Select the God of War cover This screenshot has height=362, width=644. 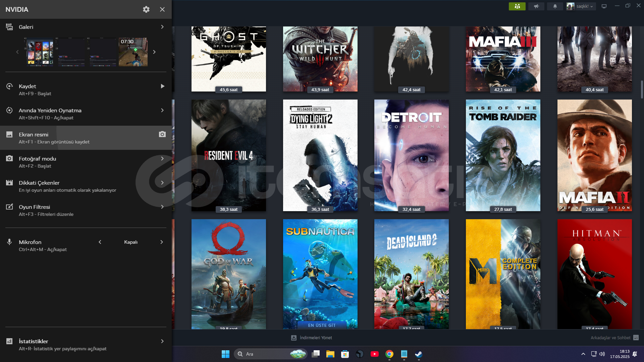[229, 274]
